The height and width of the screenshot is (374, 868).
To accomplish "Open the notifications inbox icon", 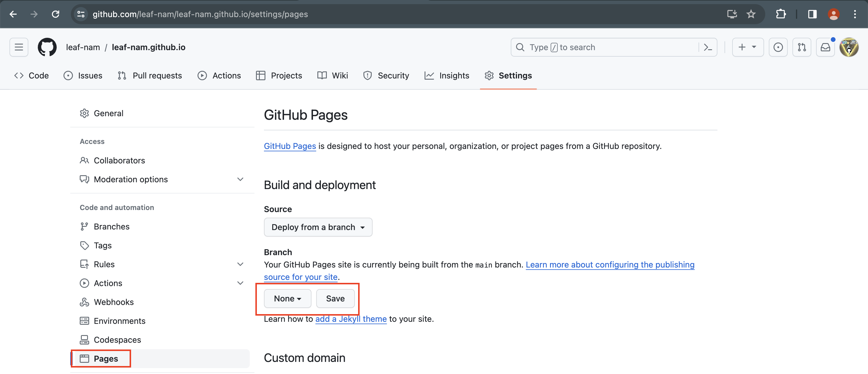I will tap(825, 47).
